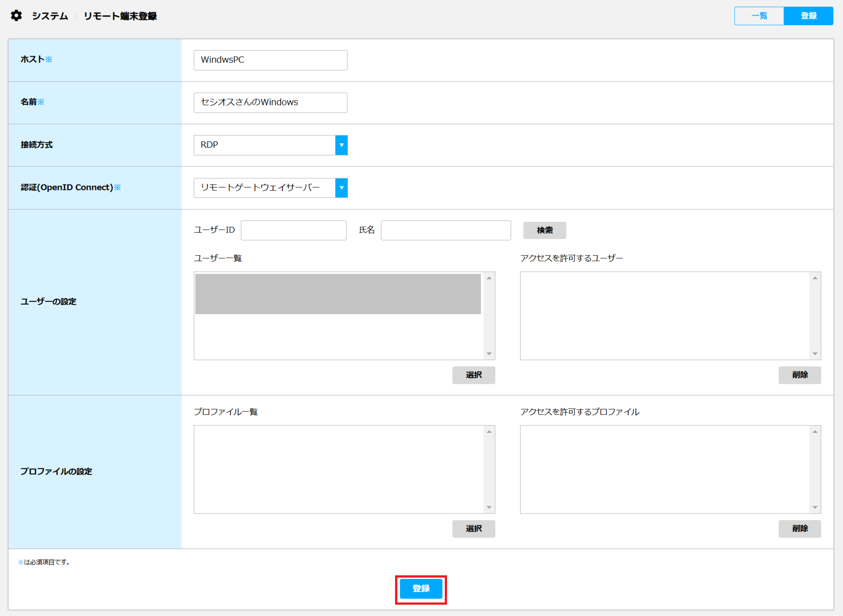Switch to the 一覧 tab
Screen dimensions: 843x616
coord(759,16)
